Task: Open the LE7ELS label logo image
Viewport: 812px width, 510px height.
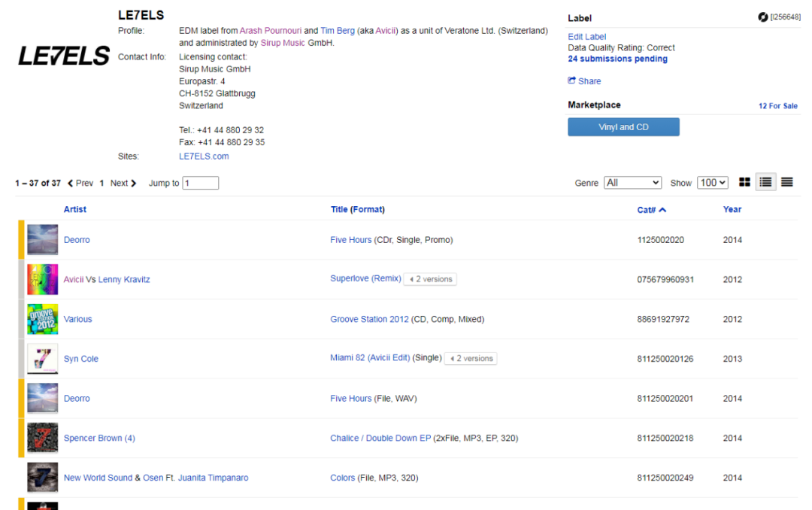Action: tap(64, 56)
